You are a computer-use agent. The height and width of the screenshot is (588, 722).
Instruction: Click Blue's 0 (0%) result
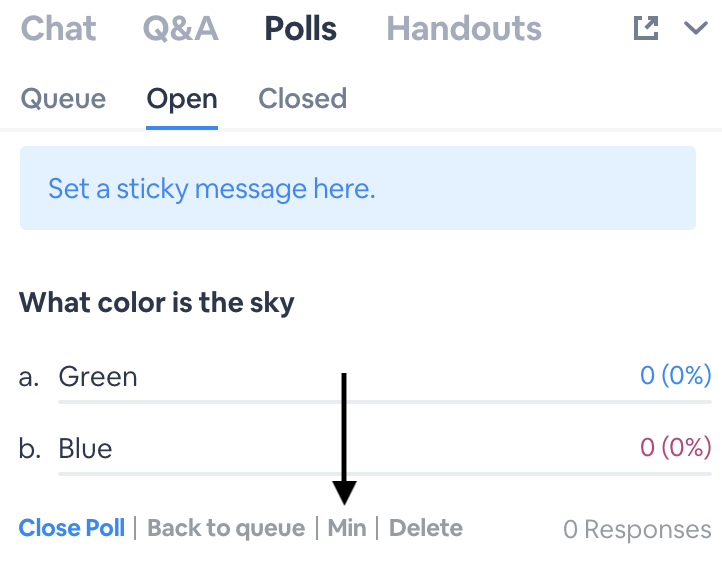(675, 446)
